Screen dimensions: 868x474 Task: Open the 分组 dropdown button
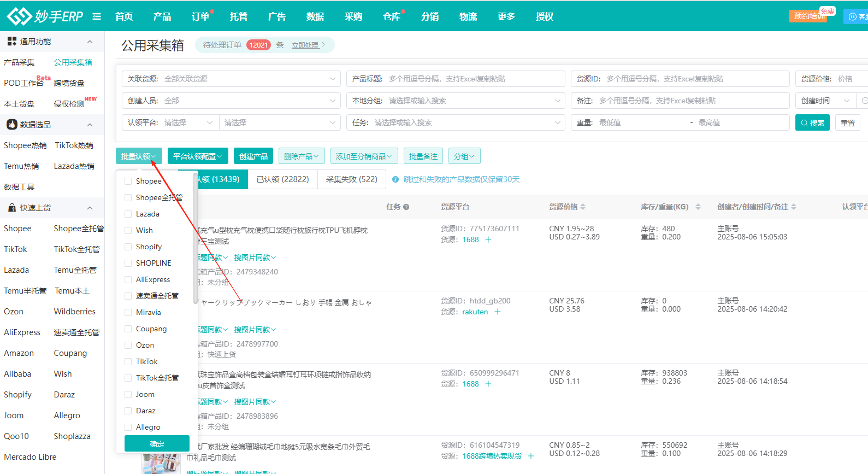(x=464, y=156)
